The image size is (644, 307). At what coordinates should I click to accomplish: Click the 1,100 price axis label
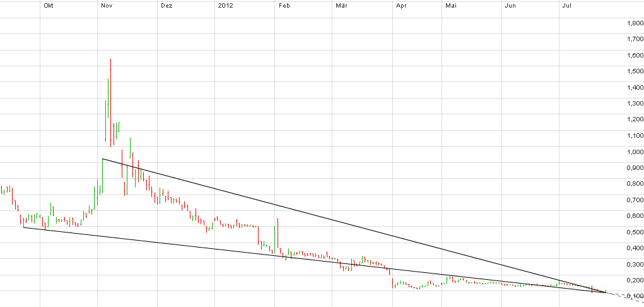click(x=635, y=135)
